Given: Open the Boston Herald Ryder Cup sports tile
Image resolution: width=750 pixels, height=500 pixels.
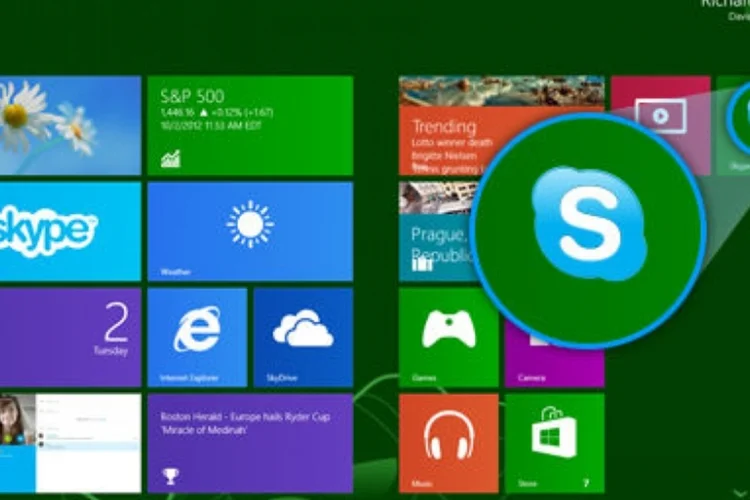Looking at the screenshot, I should click(250, 443).
